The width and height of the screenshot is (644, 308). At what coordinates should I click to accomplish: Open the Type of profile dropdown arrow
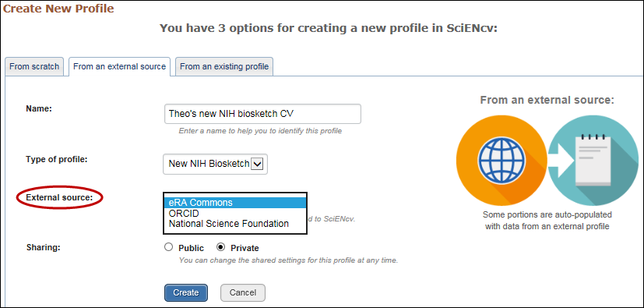click(x=257, y=164)
